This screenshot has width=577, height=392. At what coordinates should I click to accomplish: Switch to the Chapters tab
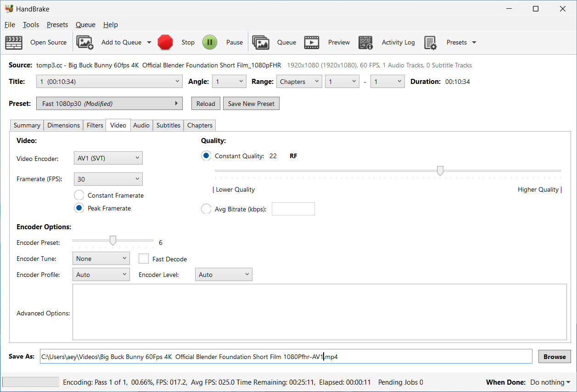coord(200,125)
